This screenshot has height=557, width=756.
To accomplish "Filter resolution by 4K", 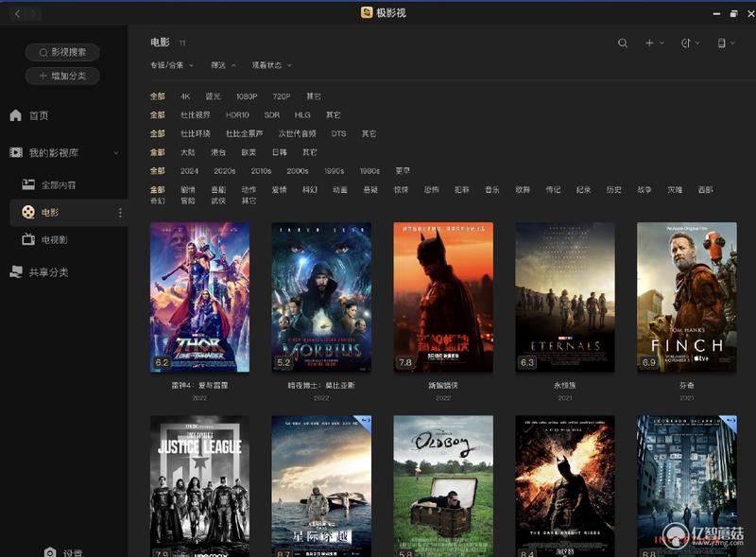I will point(185,96).
